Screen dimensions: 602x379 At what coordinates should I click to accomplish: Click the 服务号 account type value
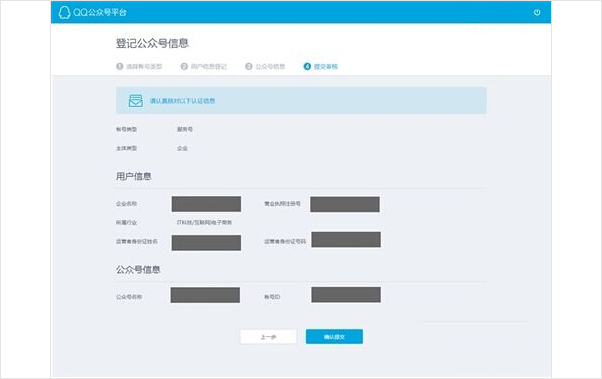(x=185, y=129)
